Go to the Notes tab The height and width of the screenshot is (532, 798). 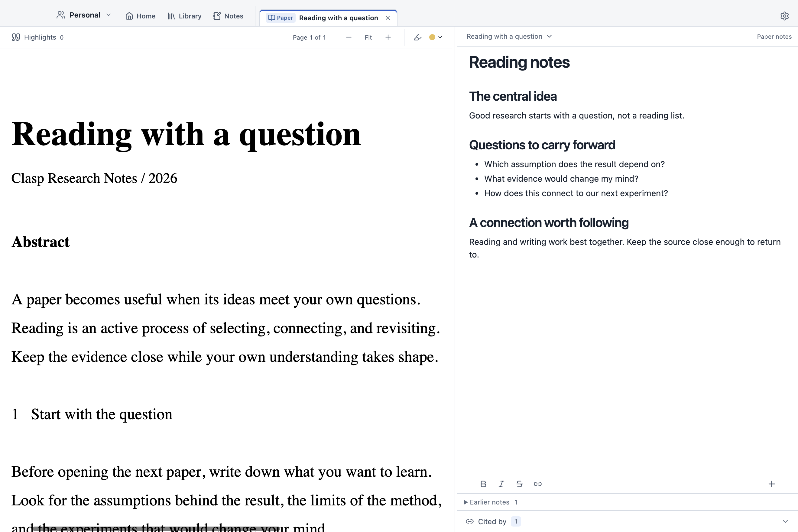pyautogui.click(x=228, y=16)
